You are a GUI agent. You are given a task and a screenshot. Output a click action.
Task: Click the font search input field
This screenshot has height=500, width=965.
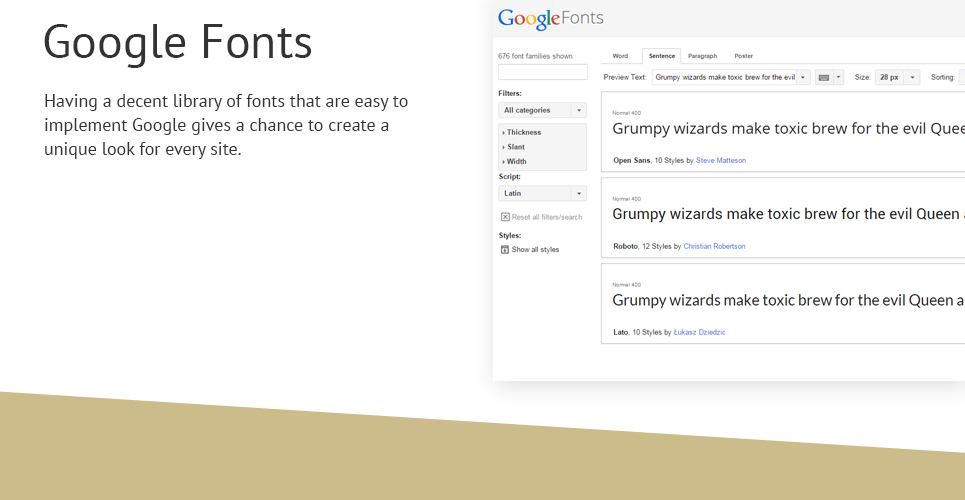click(543, 72)
